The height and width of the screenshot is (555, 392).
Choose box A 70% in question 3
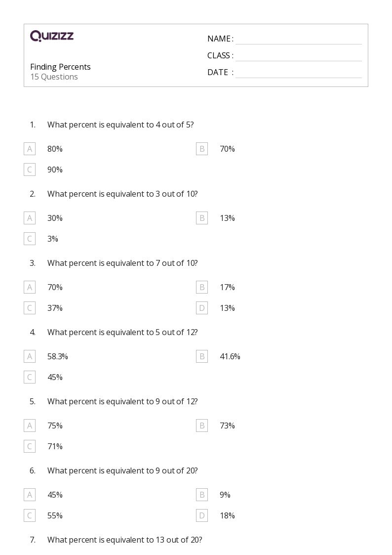tap(30, 288)
